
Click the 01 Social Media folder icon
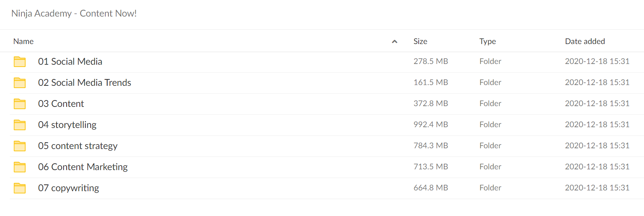coord(20,62)
